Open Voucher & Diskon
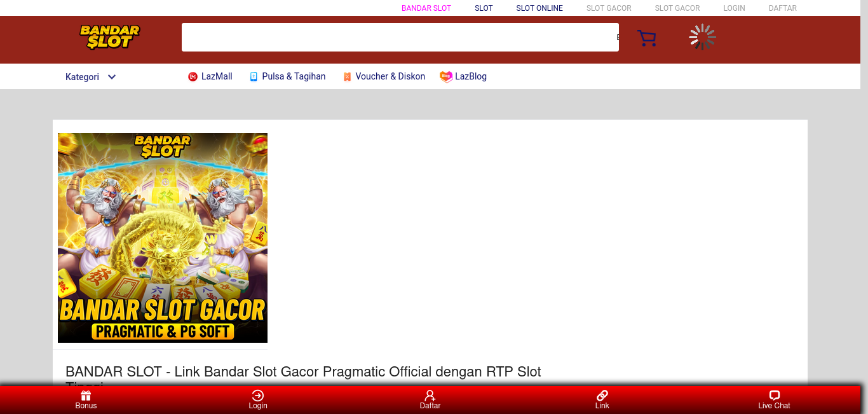The width and height of the screenshot is (868, 414). click(x=384, y=76)
